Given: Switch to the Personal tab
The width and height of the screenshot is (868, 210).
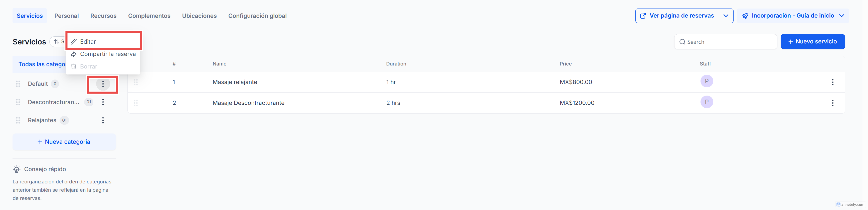Looking at the screenshot, I should click(x=66, y=16).
